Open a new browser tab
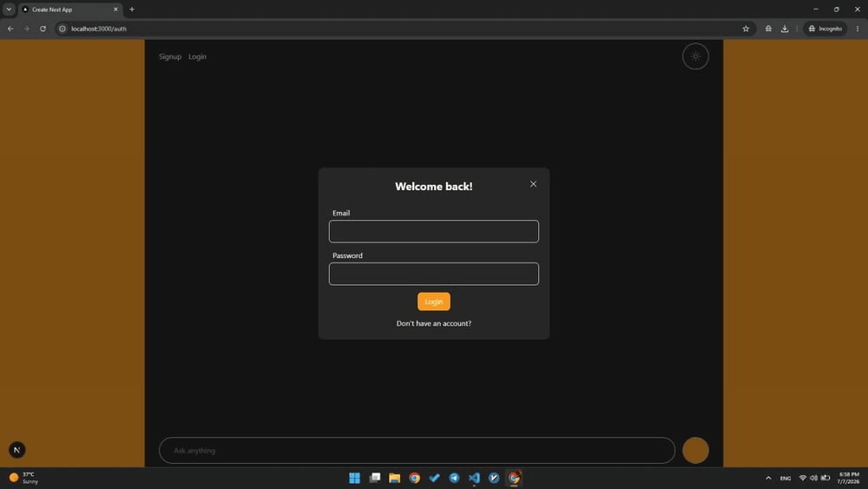Viewport: 868px width, 489px height. [132, 10]
